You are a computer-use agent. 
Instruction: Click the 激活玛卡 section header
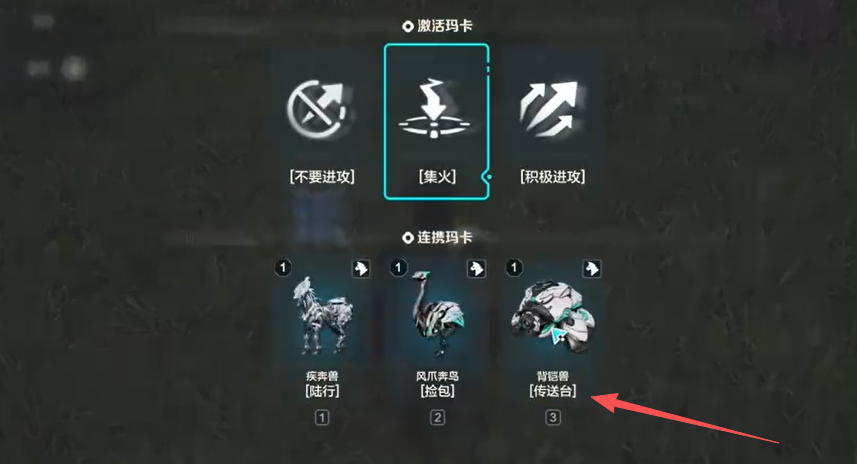pyautogui.click(x=437, y=26)
